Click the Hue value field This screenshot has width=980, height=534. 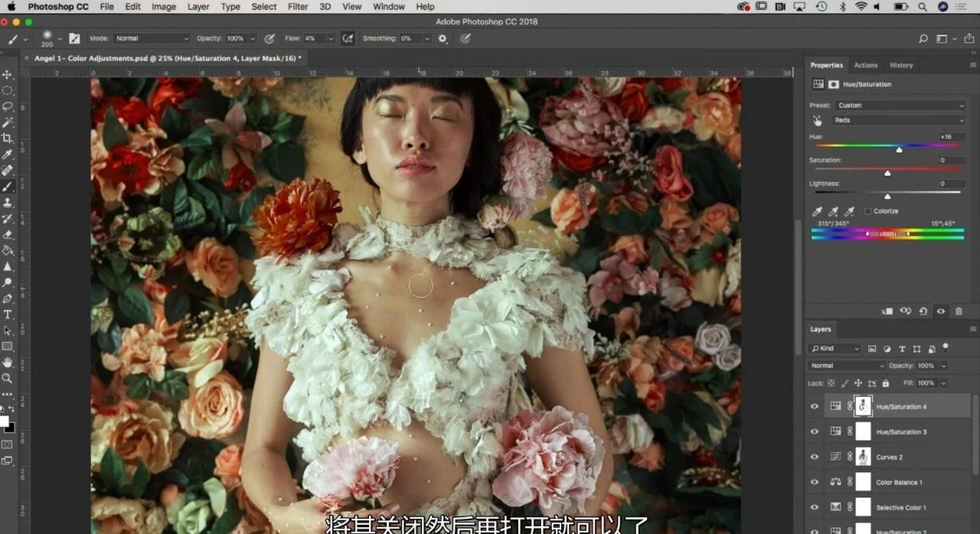[952, 137]
